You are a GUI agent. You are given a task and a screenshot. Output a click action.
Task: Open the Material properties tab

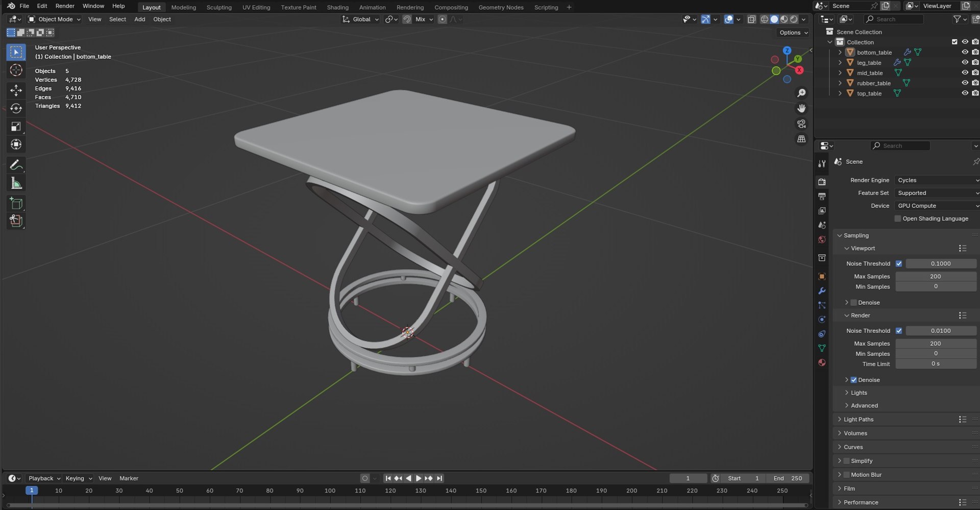point(822,362)
